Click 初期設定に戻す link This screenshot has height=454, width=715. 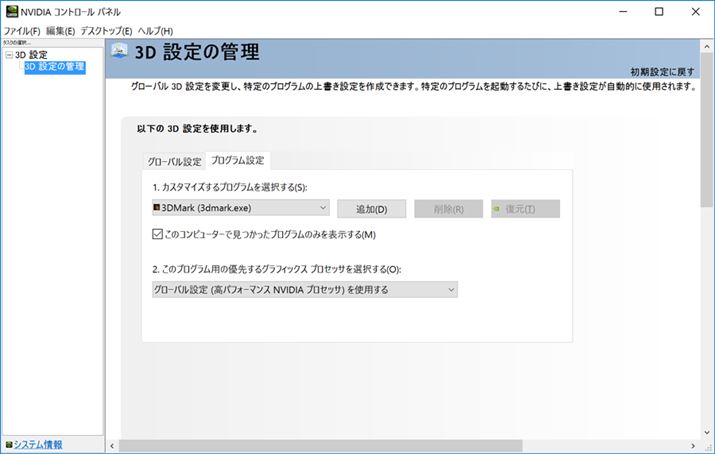click(662, 72)
